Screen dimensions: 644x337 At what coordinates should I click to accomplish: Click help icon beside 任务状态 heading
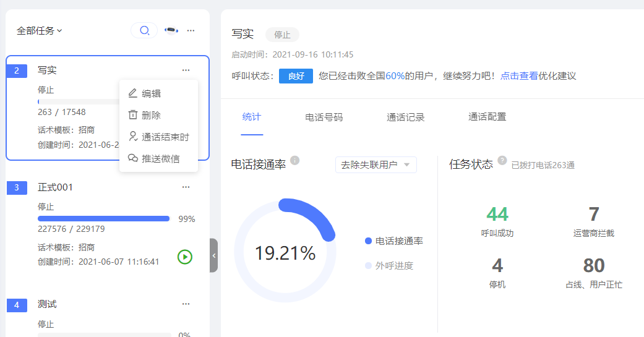click(x=502, y=161)
